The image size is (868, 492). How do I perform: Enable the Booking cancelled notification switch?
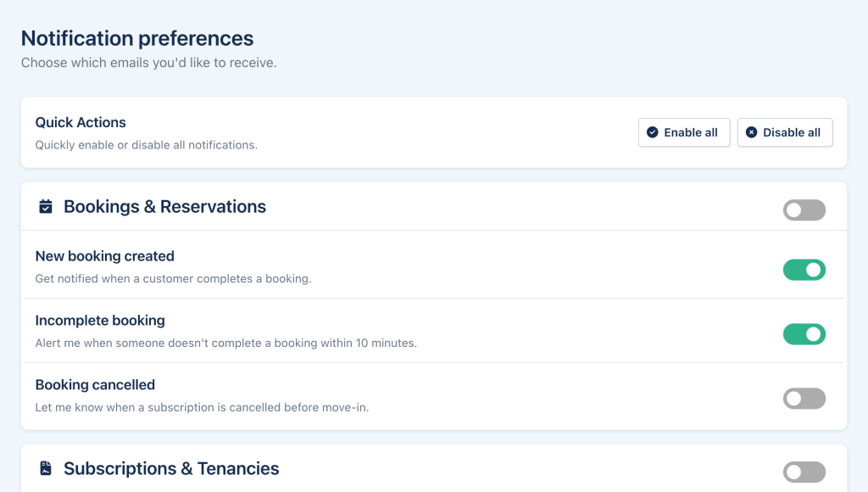[x=804, y=399]
